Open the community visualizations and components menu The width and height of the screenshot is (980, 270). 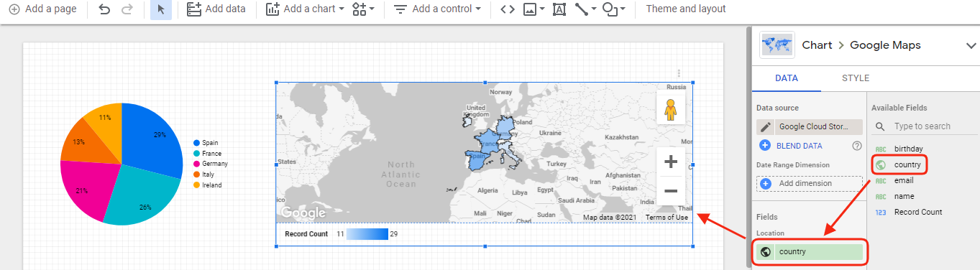pyautogui.click(x=363, y=9)
